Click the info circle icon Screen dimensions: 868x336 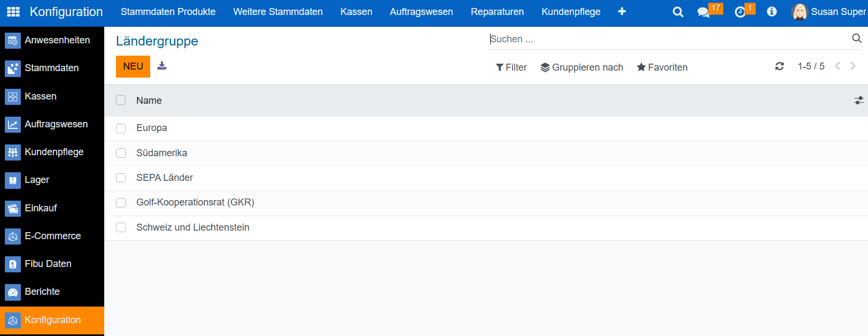pyautogui.click(x=772, y=12)
